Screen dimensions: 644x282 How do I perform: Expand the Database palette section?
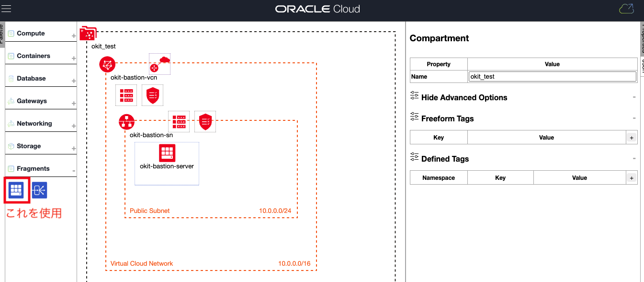pos(74,81)
